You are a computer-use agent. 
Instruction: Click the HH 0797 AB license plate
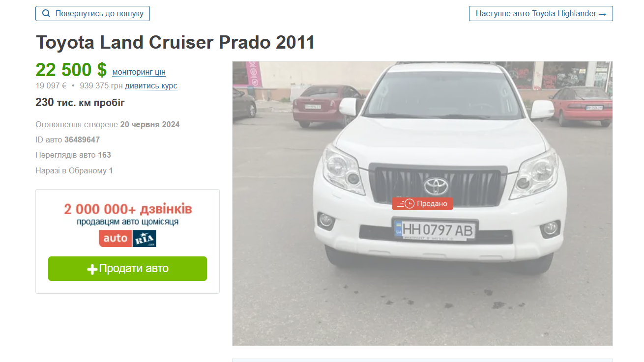tap(435, 230)
